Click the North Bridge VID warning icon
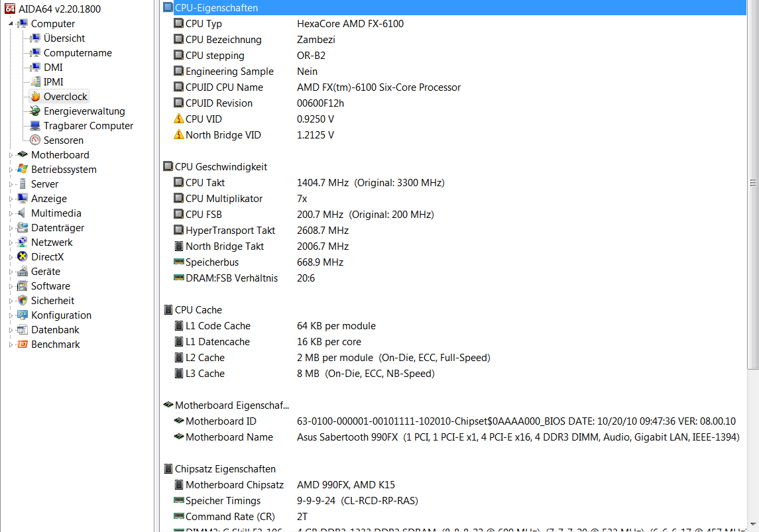The width and height of the screenshot is (759, 532). (178, 134)
